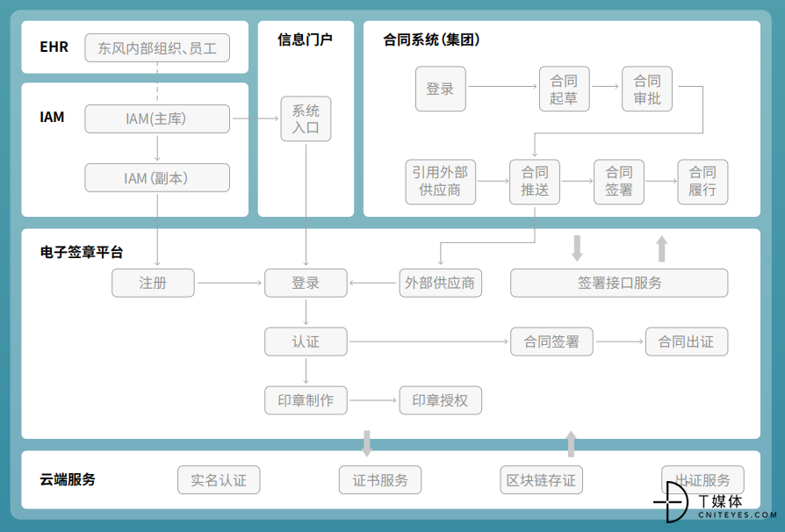Click the 签署接口服务 box
Image resolution: width=785 pixels, height=532 pixels.
point(619,283)
